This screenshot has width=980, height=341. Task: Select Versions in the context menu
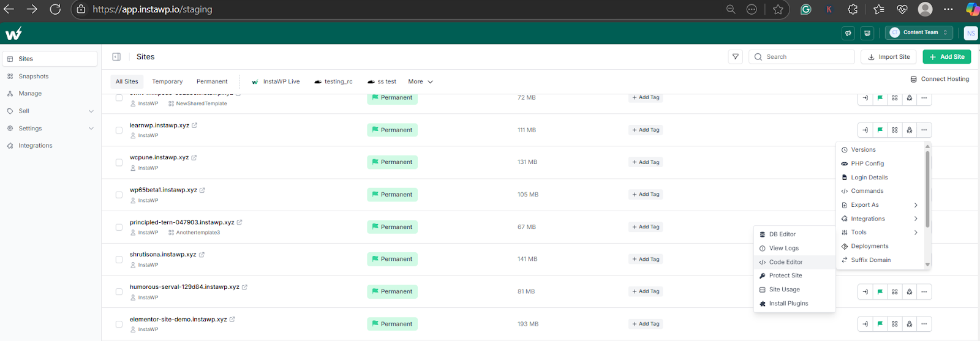[880, 150]
